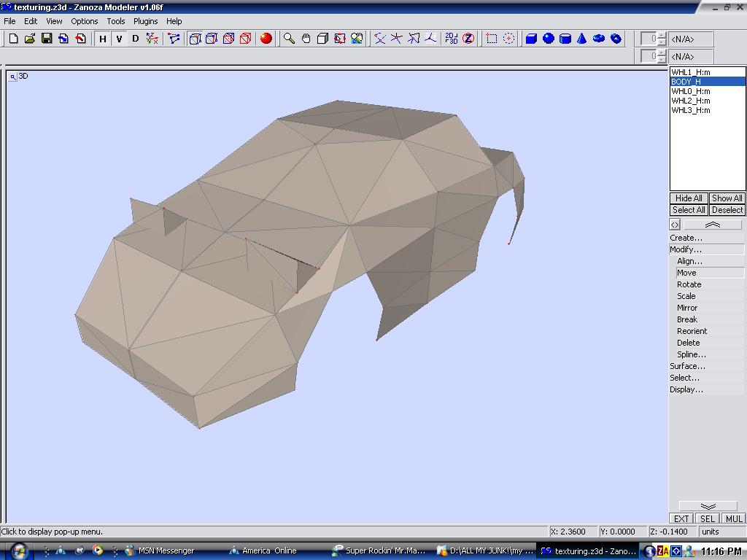
Task: Expand the Display... commands section
Action: pyautogui.click(x=686, y=389)
